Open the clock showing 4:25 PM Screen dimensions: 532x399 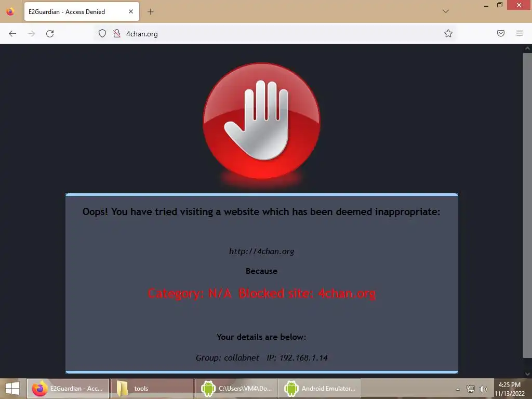click(509, 389)
